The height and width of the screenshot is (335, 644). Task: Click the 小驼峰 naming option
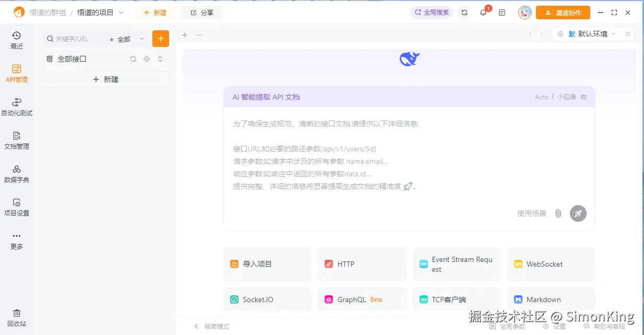[566, 97]
